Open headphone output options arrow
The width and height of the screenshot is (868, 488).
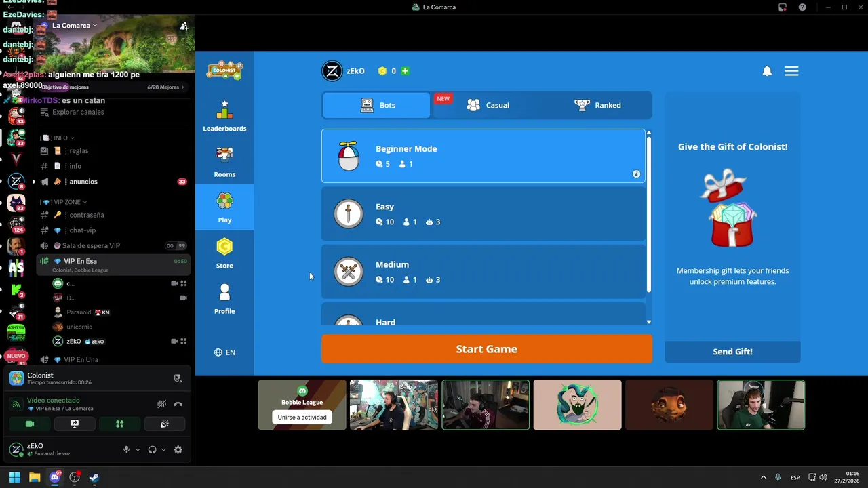click(163, 449)
